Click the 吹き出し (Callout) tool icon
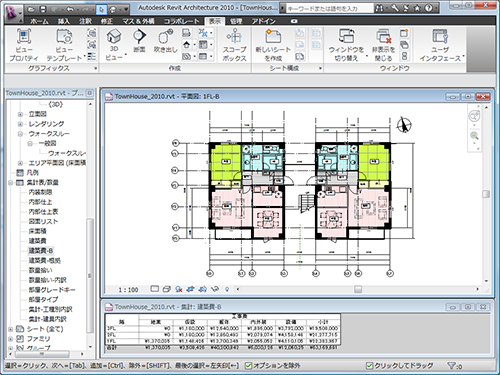The width and height of the screenshot is (500, 375). (165, 36)
